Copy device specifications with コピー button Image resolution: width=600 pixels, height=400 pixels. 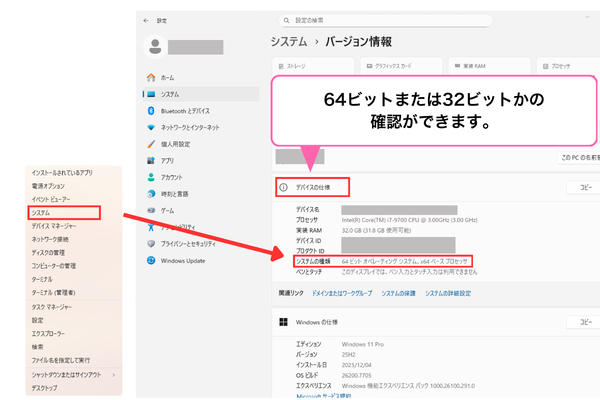pos(584,187)
